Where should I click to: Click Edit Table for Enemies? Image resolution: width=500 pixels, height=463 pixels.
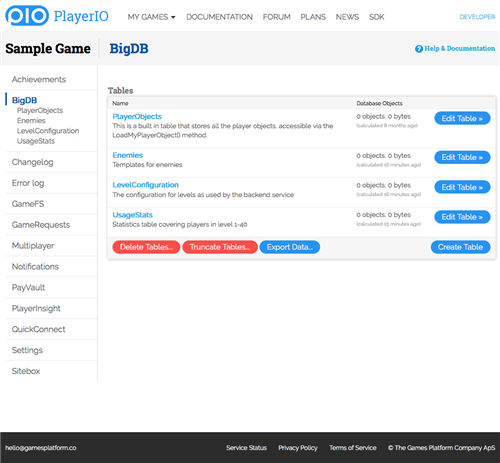pyautogui.click(x=462, y=157)
